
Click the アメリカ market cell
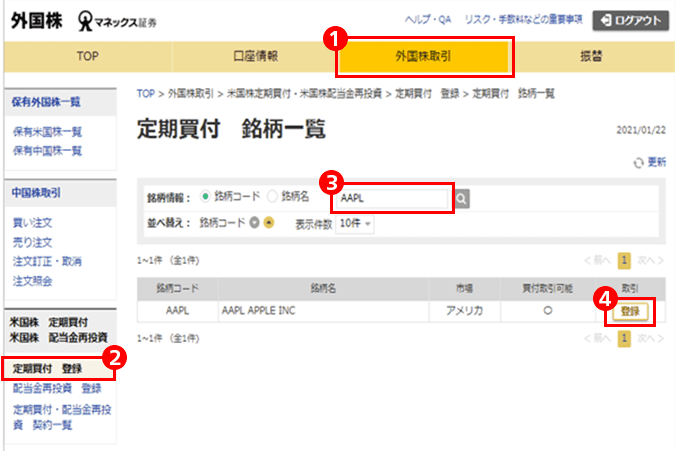click(464, 311)
